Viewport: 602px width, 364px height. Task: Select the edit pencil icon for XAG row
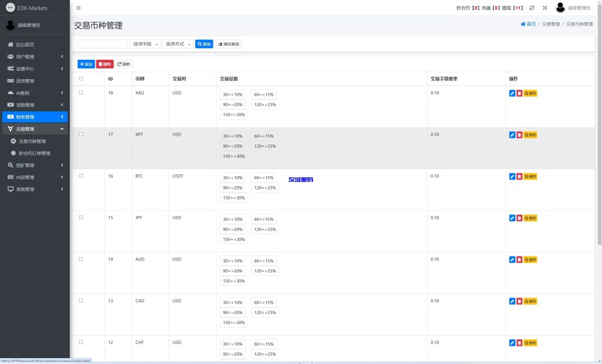[511, 93]
